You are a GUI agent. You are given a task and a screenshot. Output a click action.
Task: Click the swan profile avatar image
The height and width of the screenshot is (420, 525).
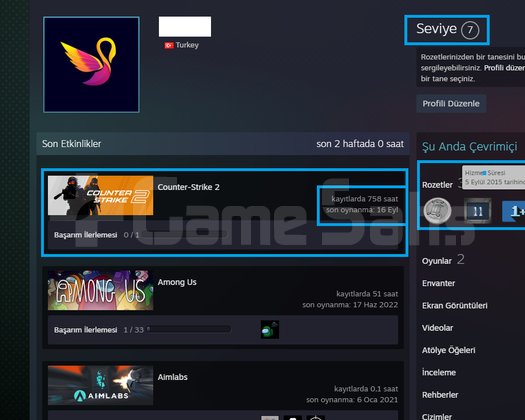click(91, 64)
